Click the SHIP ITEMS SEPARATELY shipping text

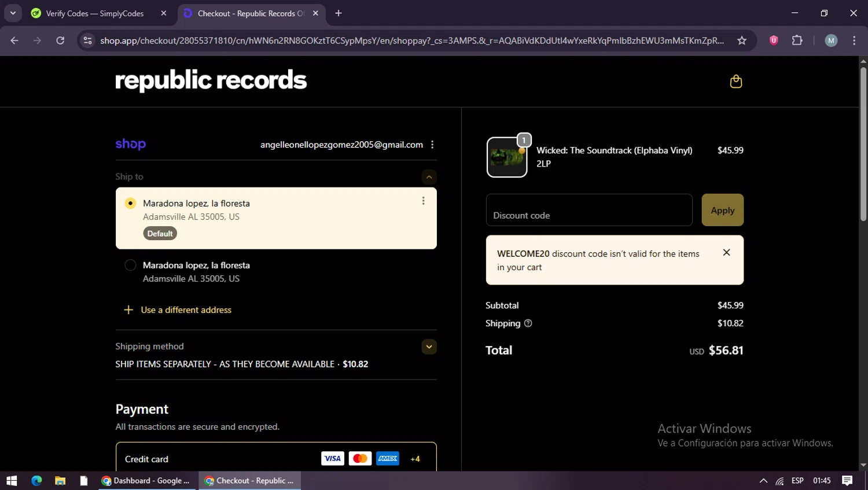tap(225, 364)
